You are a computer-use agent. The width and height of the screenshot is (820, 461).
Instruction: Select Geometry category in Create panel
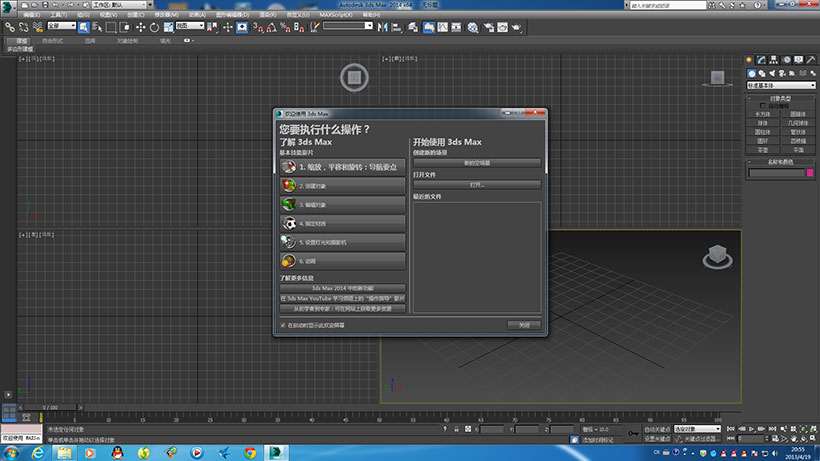pos(751,73)
